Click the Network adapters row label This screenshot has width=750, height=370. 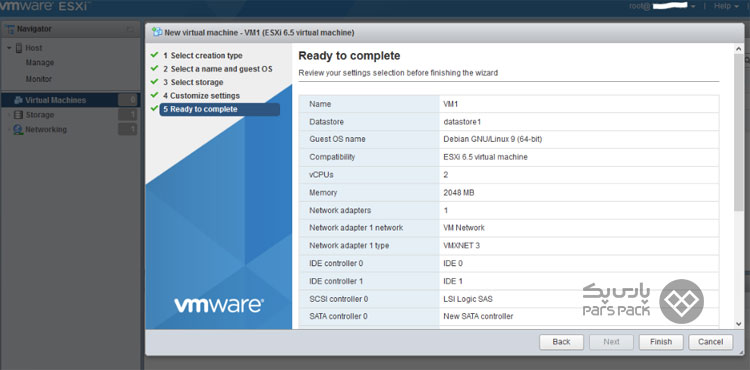coord(340,210)
